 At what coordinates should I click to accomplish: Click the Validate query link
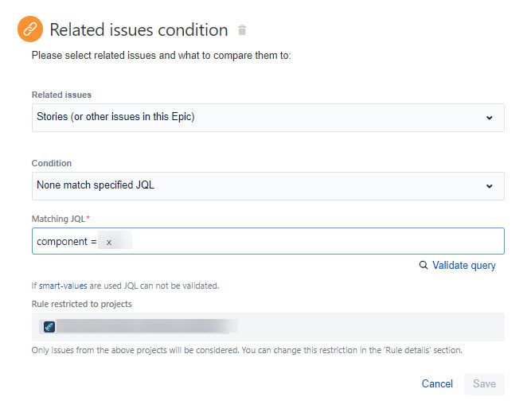(x=463, y=266)
